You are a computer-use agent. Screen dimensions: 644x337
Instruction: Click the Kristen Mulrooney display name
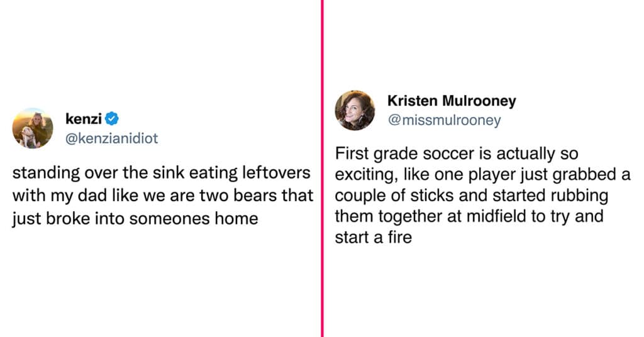(x=452, y=101)
